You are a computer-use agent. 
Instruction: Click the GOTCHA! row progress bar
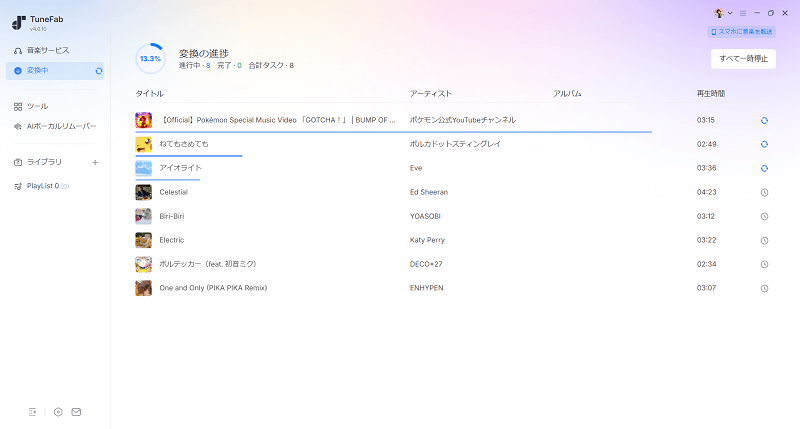tap(393, 132)
